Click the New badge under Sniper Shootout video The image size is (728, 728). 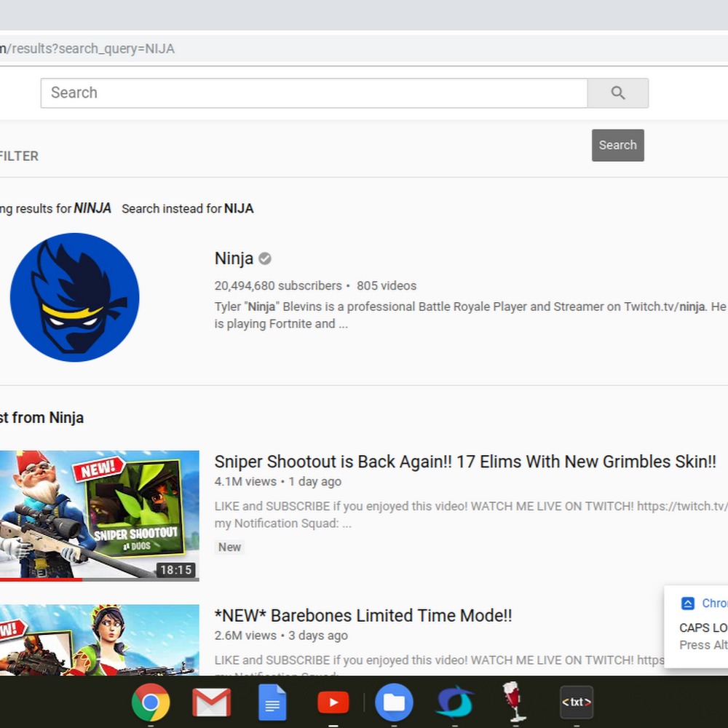[x=229, y=547]
